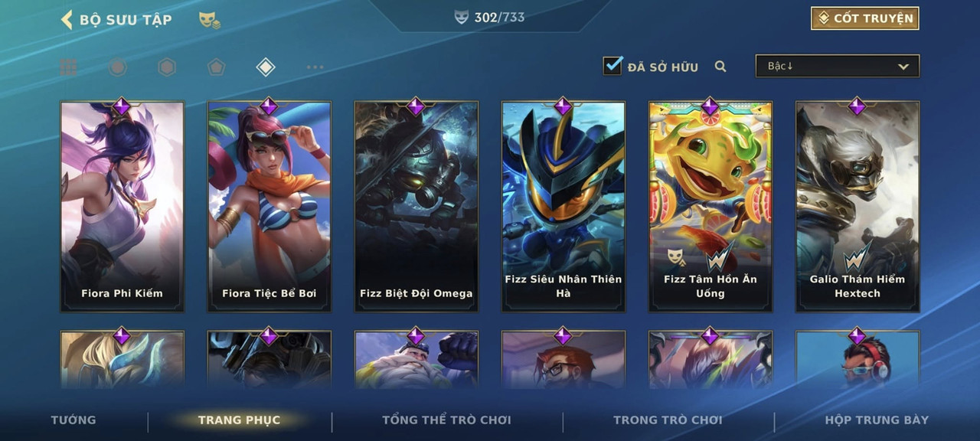Image resolution: width=980 pixels, height=441 pixels.
Task: Open the Trong Trò Chơi tab
Action: tap(668, 420)
